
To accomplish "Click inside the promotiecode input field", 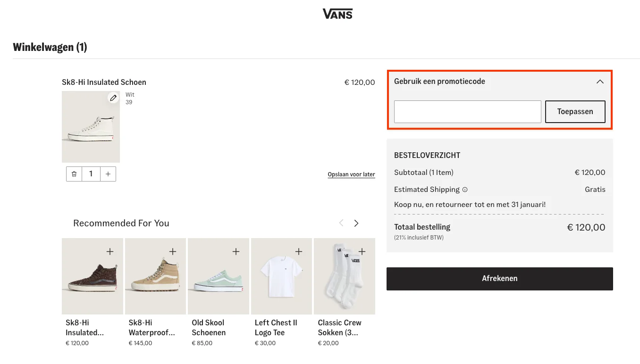I will point(467,112).
